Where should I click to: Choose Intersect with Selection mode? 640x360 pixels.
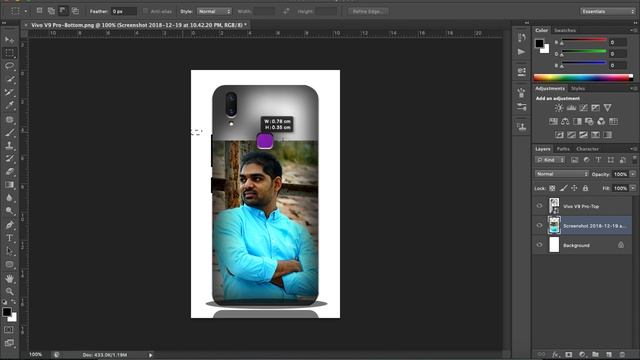(x=75, y=11)
